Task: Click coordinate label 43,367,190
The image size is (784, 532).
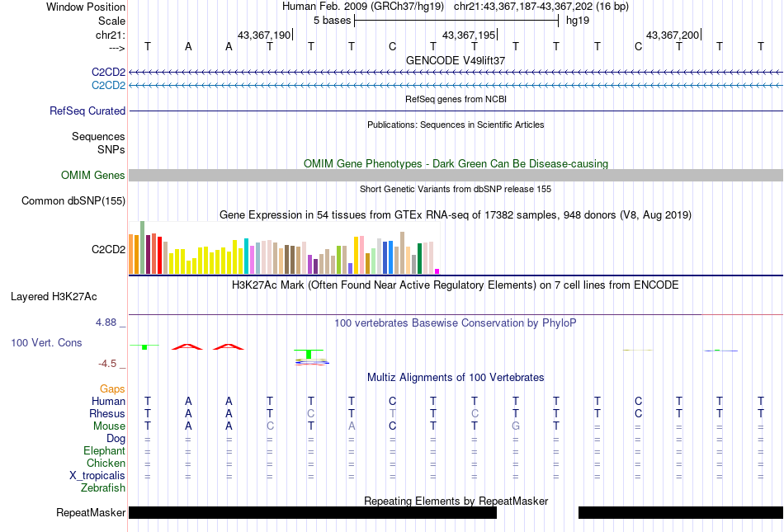Action: click(264, 35)
